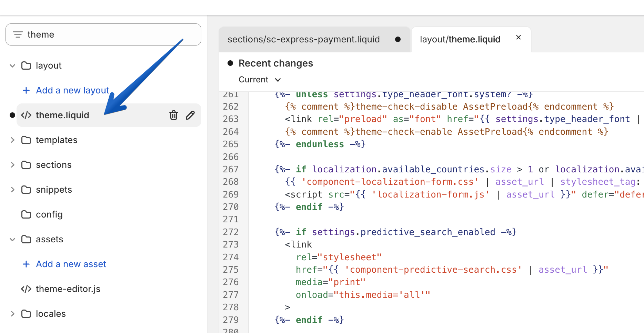Screen dimensions: 644x333
Task: Click 'component-predictive-search.css' string in code
Action: click(433, 270)
